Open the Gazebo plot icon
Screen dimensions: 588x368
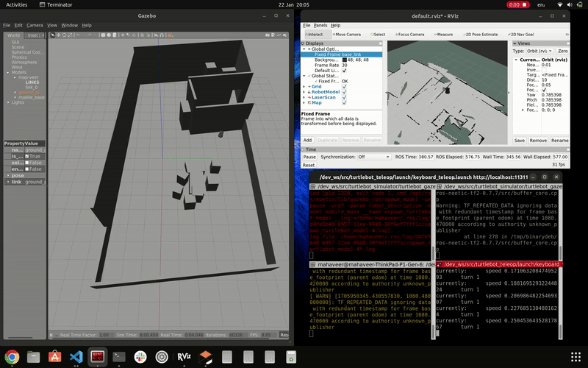279,35
